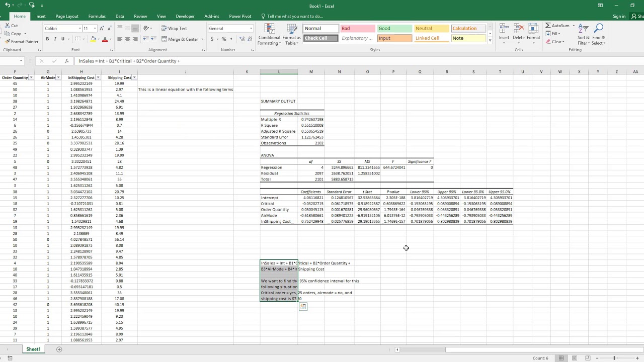Apply the Bad cell style
644x362 pixels.
point(358,29)
